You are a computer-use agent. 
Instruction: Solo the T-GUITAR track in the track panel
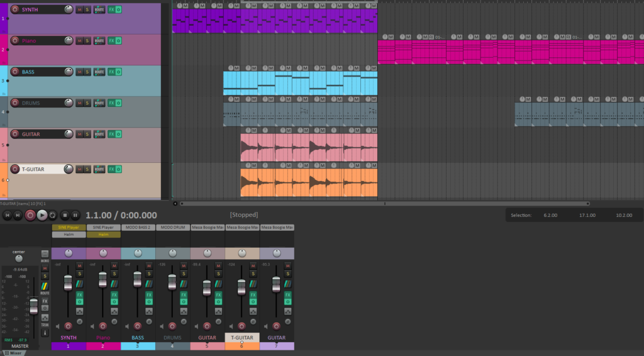(x=87, y=169)
